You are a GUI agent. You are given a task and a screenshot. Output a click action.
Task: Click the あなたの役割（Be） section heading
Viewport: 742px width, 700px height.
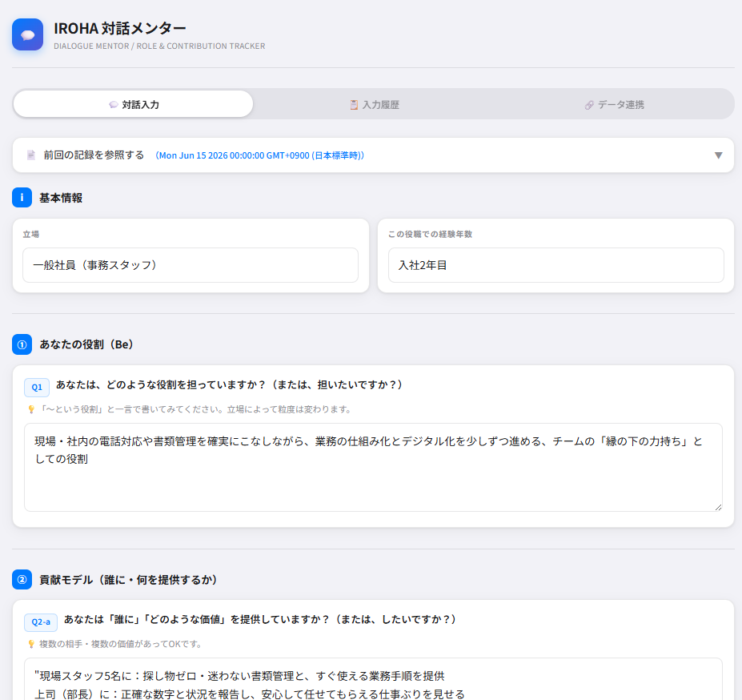click(86, 344)
